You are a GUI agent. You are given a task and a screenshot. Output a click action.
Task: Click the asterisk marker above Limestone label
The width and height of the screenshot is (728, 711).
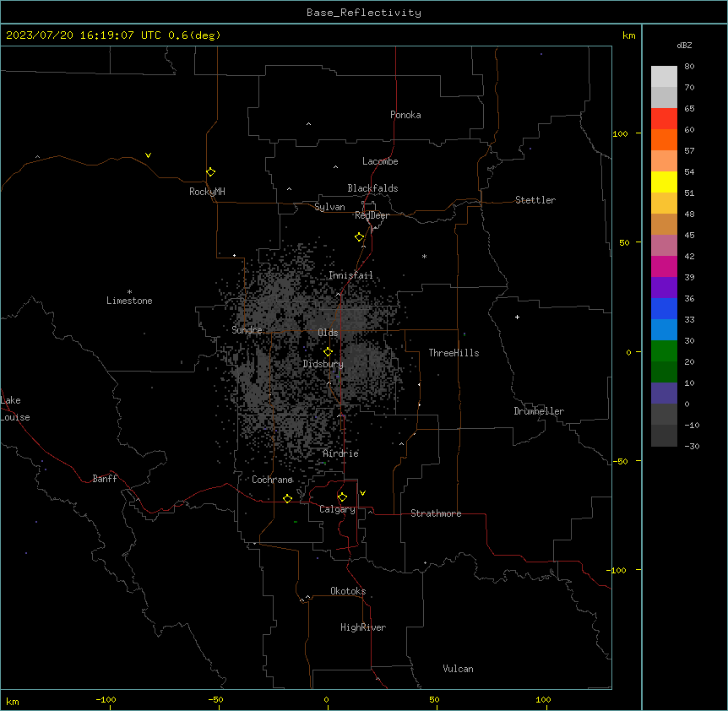pyautogui.click(x=129, y=292)
